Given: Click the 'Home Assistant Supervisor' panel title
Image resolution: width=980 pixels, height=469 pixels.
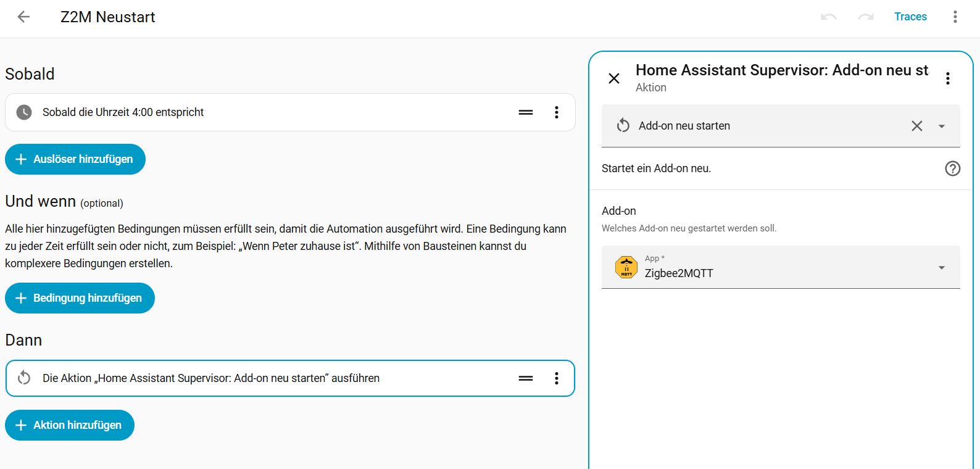Looking at the screenshot, I should click(x=782, y=70).
